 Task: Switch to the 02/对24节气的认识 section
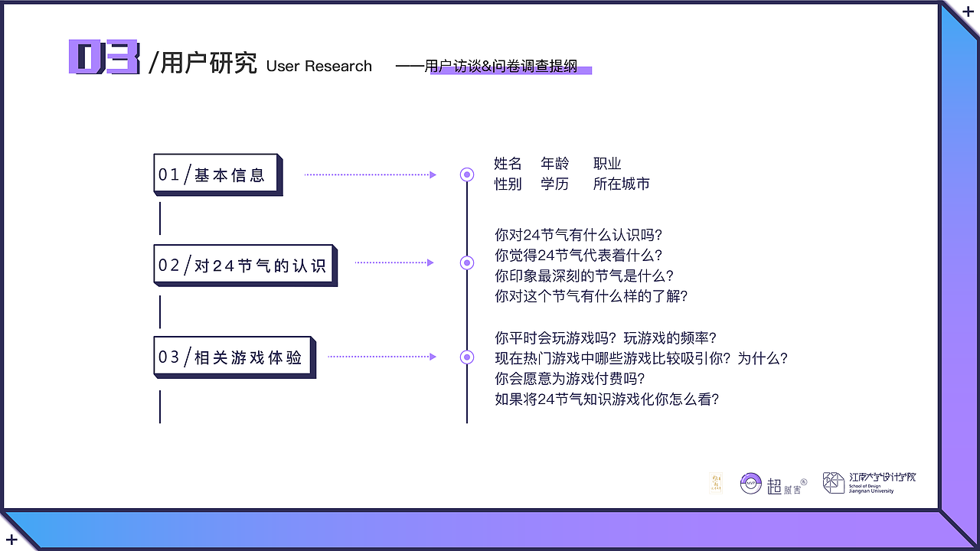(243, 263)
